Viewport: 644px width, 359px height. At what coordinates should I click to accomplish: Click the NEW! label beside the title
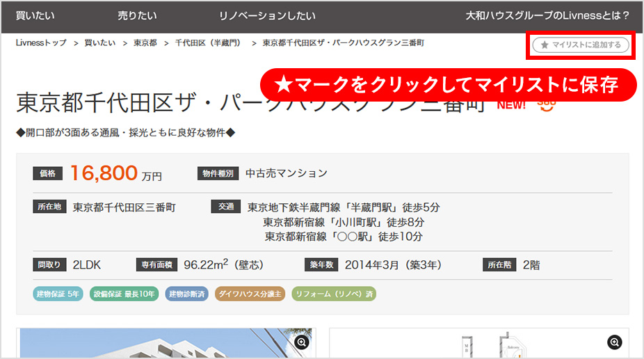511,105
